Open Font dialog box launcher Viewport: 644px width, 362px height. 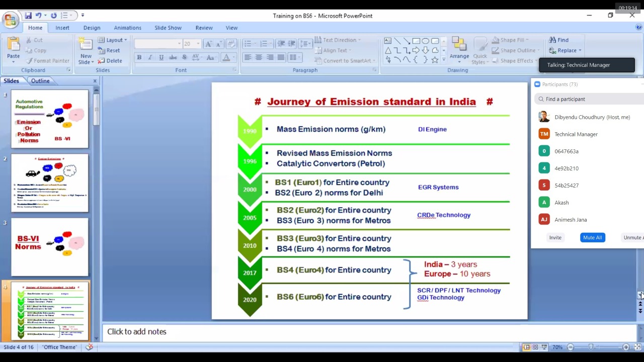coord(234,70)
